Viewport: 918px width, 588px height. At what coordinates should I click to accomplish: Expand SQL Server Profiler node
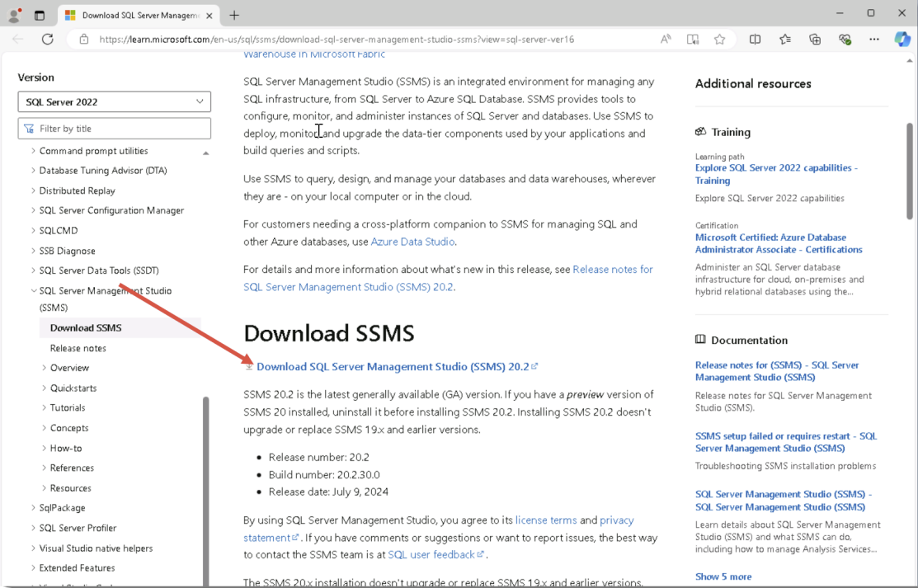click(x=33, y=528)
